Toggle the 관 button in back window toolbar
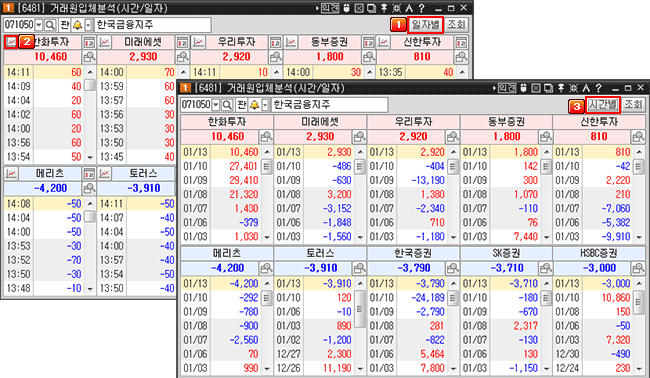The height and width of the screenshot is (378, 650). click(65, 25)
